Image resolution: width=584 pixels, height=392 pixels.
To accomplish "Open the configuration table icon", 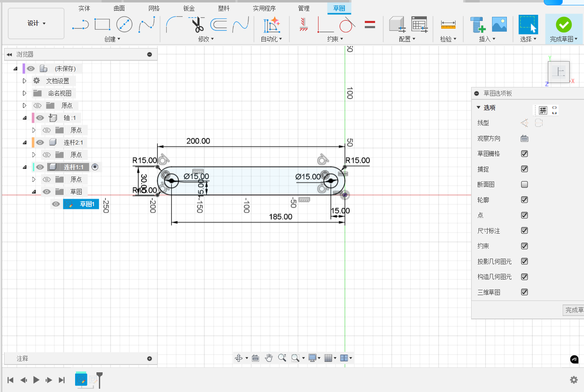I will point(419,25).
